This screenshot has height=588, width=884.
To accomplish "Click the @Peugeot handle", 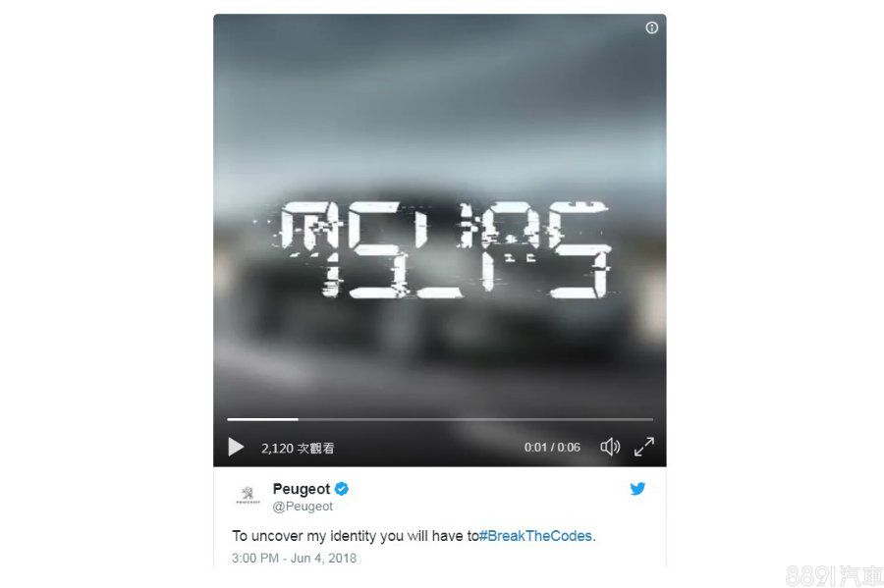I will [x=303, y=507].
